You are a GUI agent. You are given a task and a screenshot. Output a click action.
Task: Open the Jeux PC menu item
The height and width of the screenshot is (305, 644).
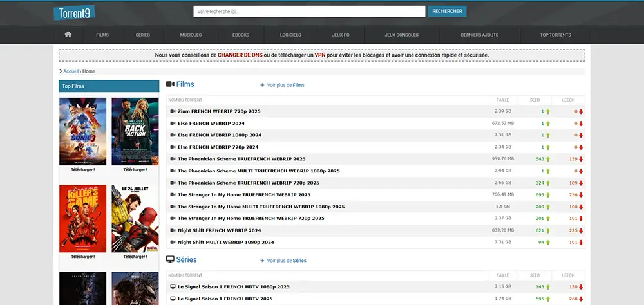[341, 35]
